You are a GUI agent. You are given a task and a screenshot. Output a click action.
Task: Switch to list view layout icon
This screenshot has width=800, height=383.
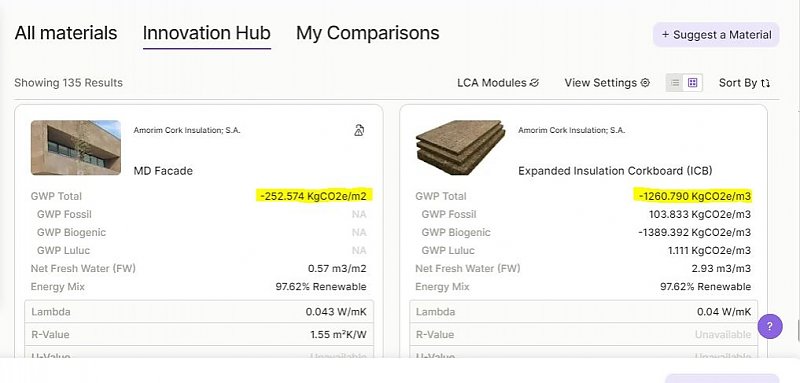(x=675, y=83)
